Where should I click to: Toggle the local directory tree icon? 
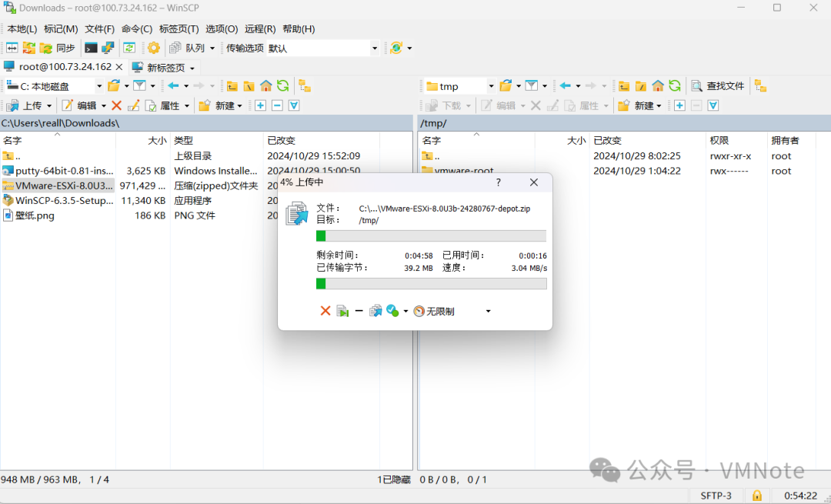pos(304,86)
